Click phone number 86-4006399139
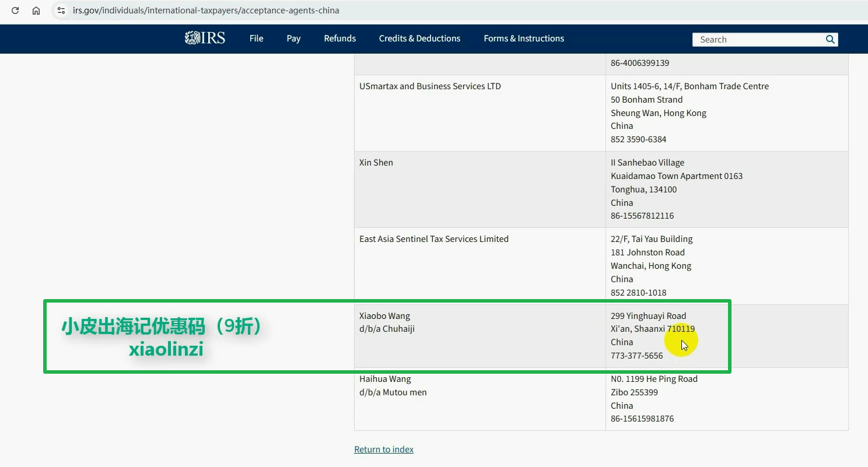The height and width of the screenshot is (467, 868). click(640, 63)
